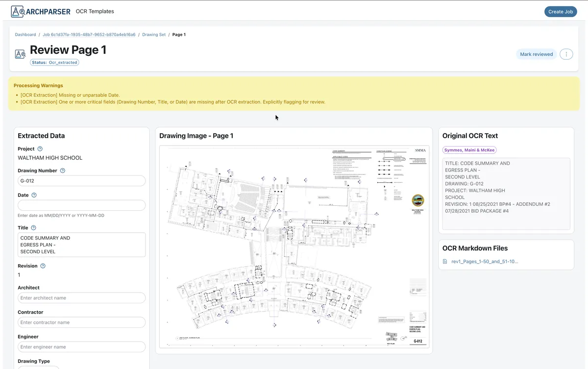Open rev1_Pages_1-50 markdown file link
588x369 pixels.
tap(485, 262)
